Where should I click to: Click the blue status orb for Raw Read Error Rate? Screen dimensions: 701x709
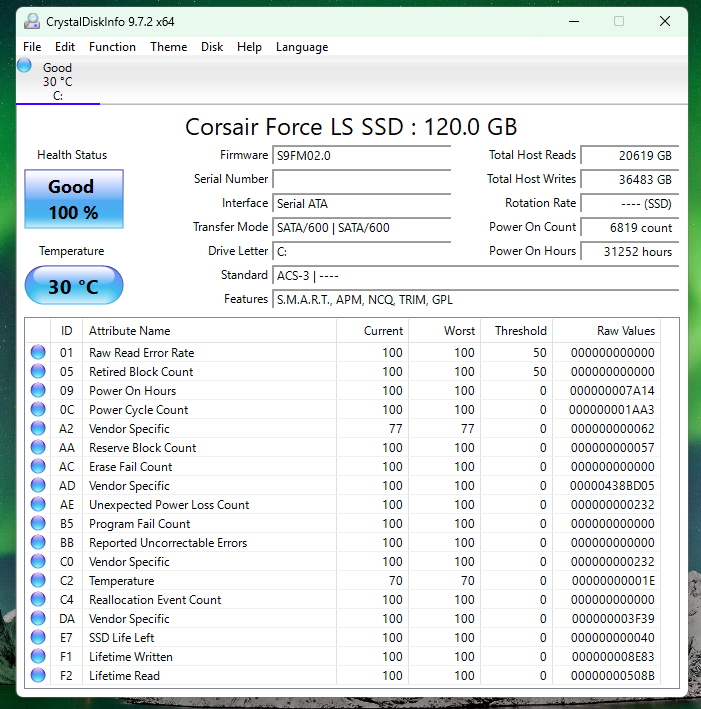click(38, 352)
